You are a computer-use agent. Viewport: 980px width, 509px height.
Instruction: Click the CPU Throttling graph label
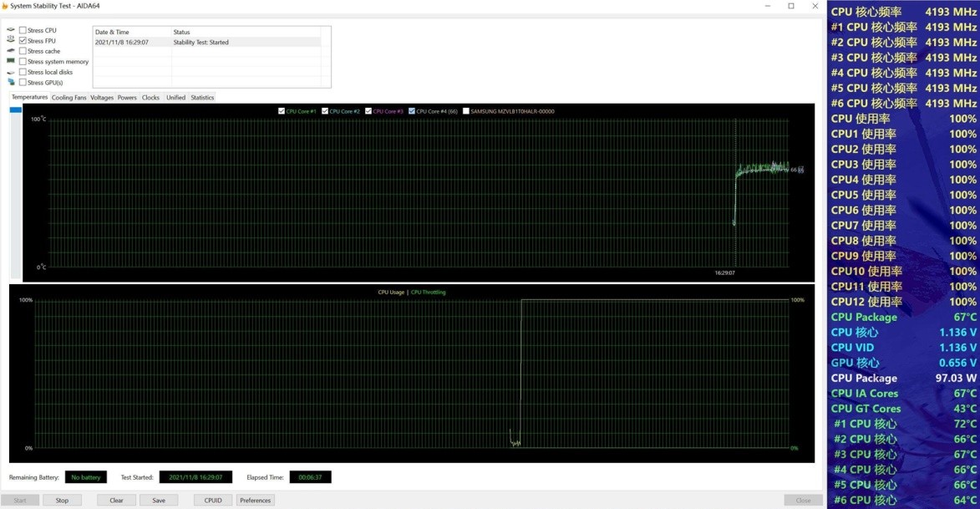428,292
